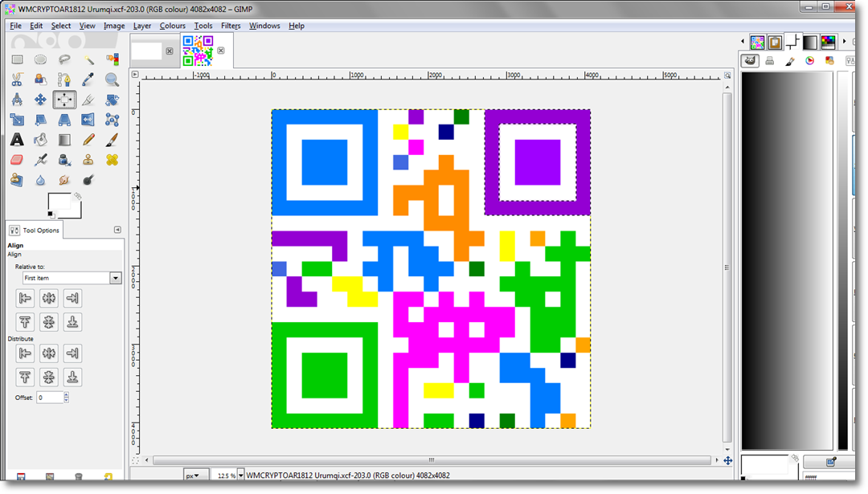Choose the Foreground Select tool
This screenshot has width=868, height=494.
coord(40,80)
